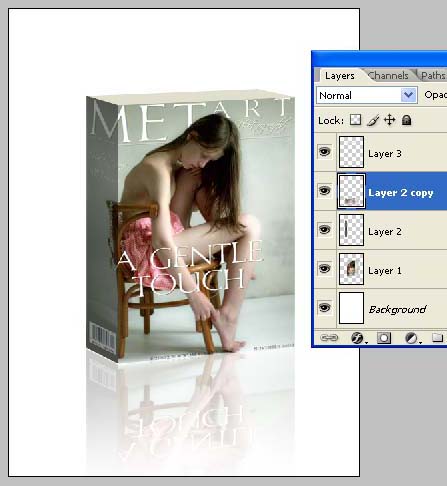Click the Layer 1 thumbnail
The image size is (447, 486).
tap(351, 269)
